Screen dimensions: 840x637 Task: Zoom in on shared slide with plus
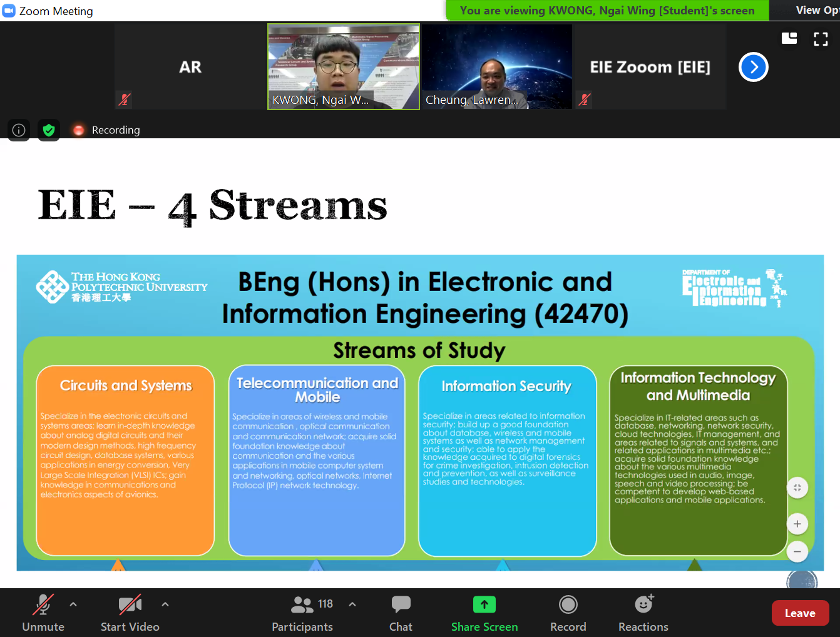point(797,524)
